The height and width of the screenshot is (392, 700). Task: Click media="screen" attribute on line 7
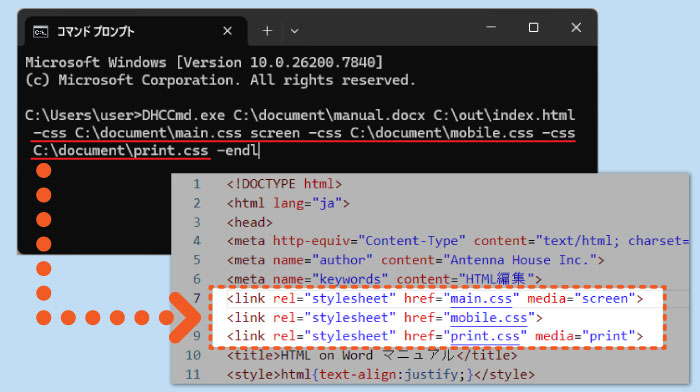(581, 298)
